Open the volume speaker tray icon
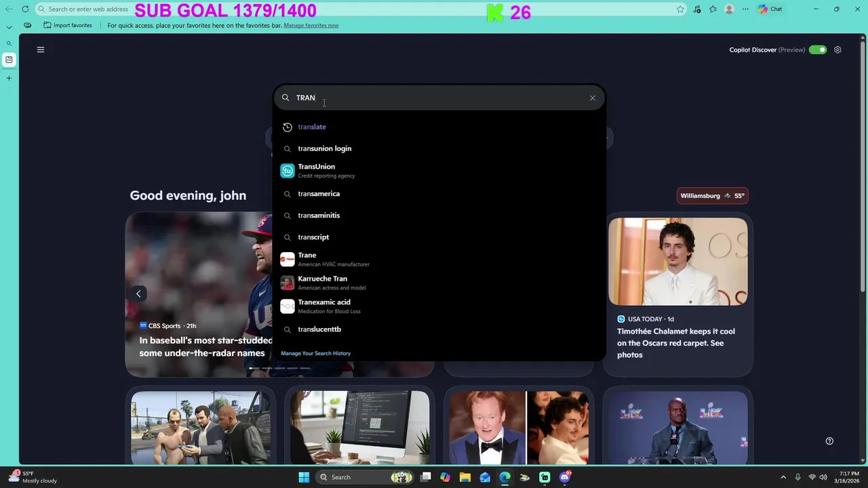 pos(824,477)
